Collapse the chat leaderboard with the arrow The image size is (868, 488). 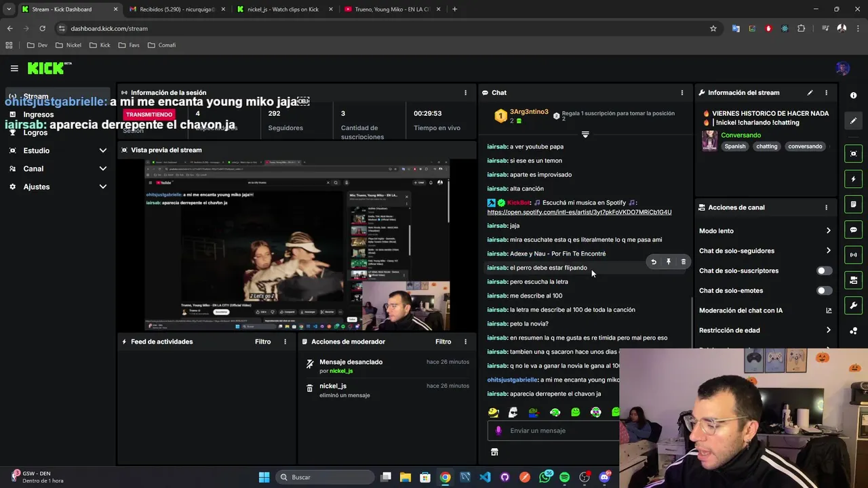(x=585, y=134)
